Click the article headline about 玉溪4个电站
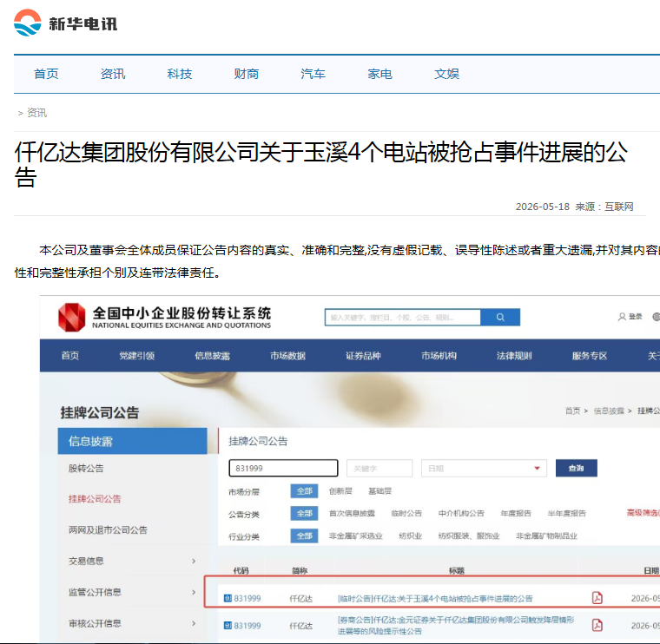 tap(321, 164)
